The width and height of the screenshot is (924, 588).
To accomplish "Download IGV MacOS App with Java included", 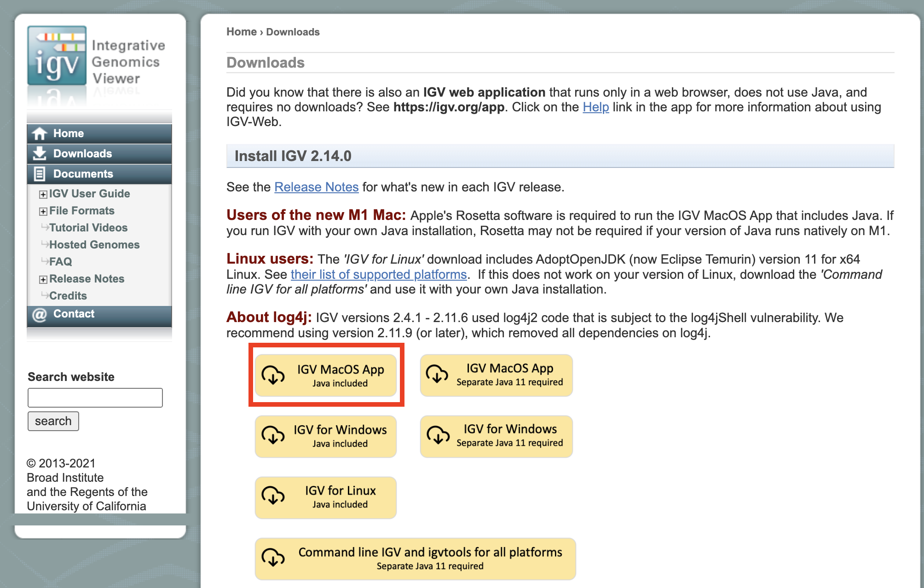I will (326, 375).
